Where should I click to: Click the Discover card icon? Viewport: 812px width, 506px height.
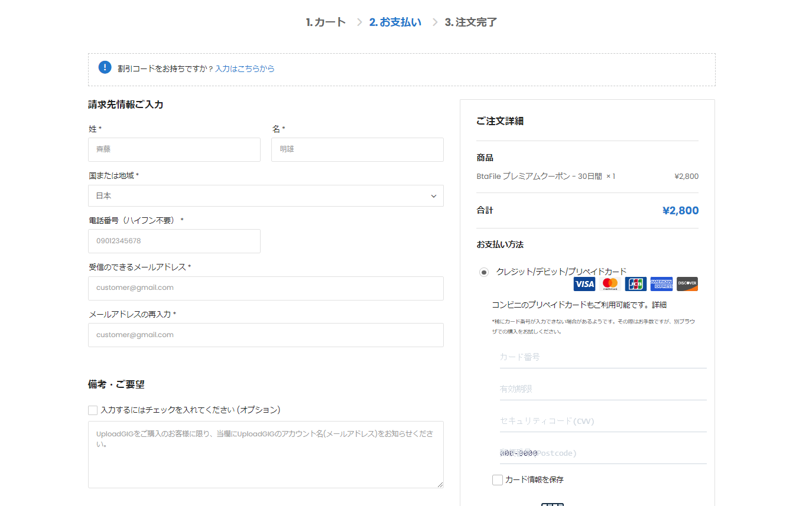pyautogui.click(x=687, y=284)
